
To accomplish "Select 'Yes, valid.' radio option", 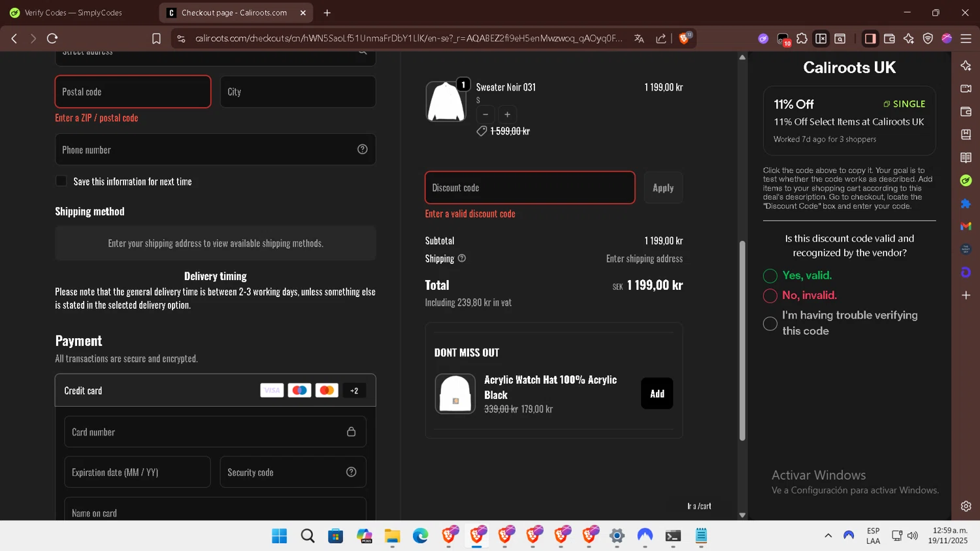I will (770, 275).
